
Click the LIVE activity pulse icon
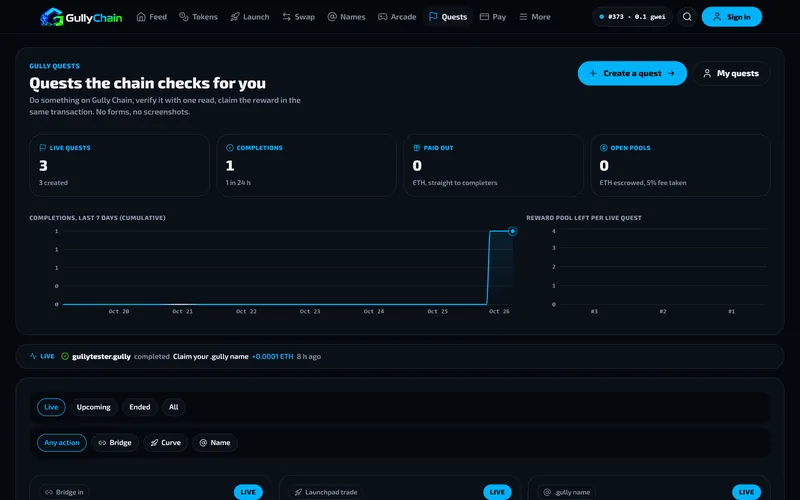coord(33,356)
